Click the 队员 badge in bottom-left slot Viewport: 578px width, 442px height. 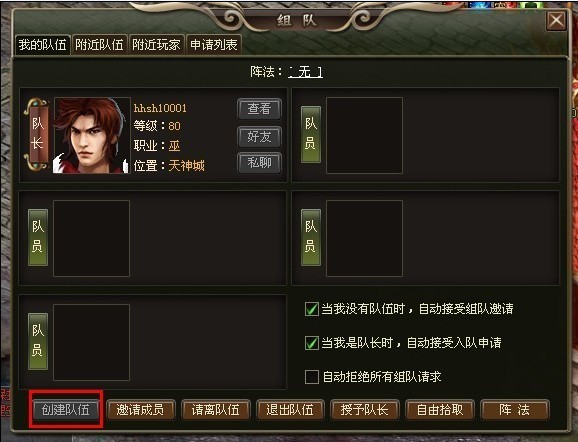pyautogui.click(x=38, y=341)
